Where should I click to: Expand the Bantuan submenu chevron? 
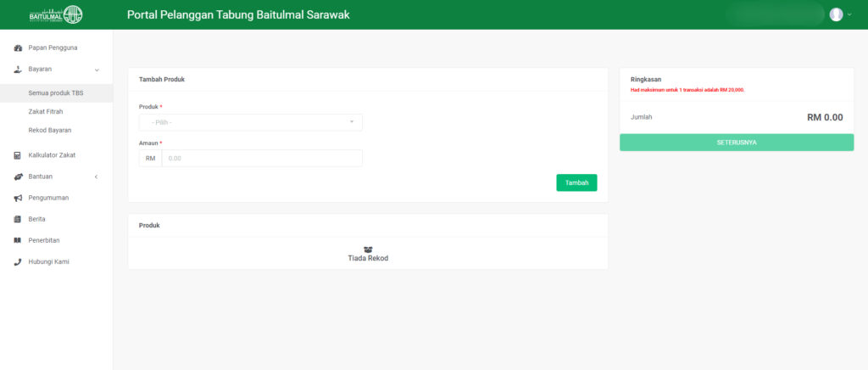pyautogui.click(x=97, y=177)
